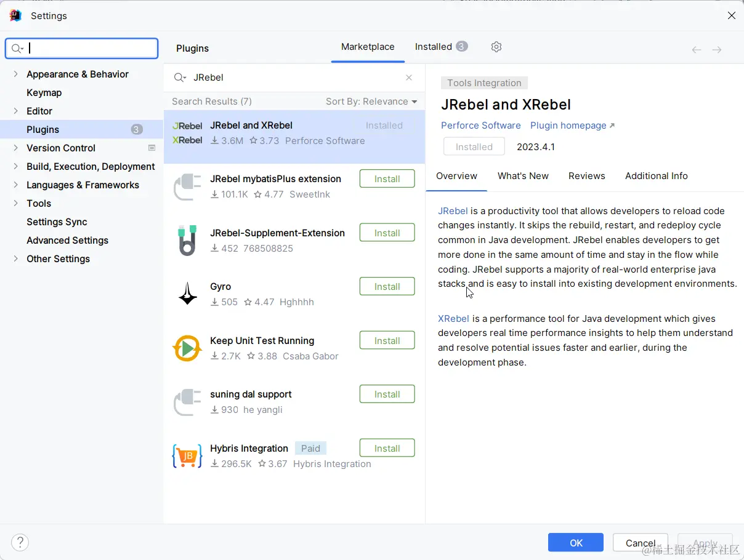Select the Hybris Integration JB icon
The width and height of the screenshot is (744, 560).
pos(187,456)
